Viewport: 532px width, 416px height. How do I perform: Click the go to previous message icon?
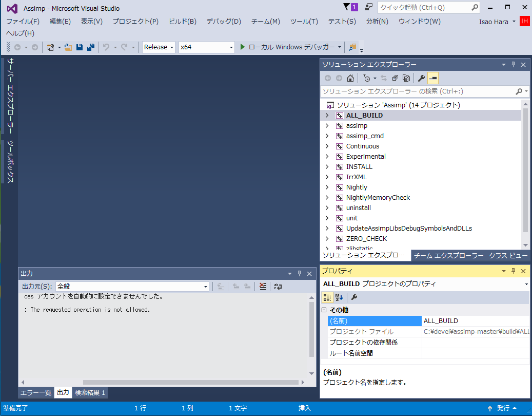[x=236, y=287]
